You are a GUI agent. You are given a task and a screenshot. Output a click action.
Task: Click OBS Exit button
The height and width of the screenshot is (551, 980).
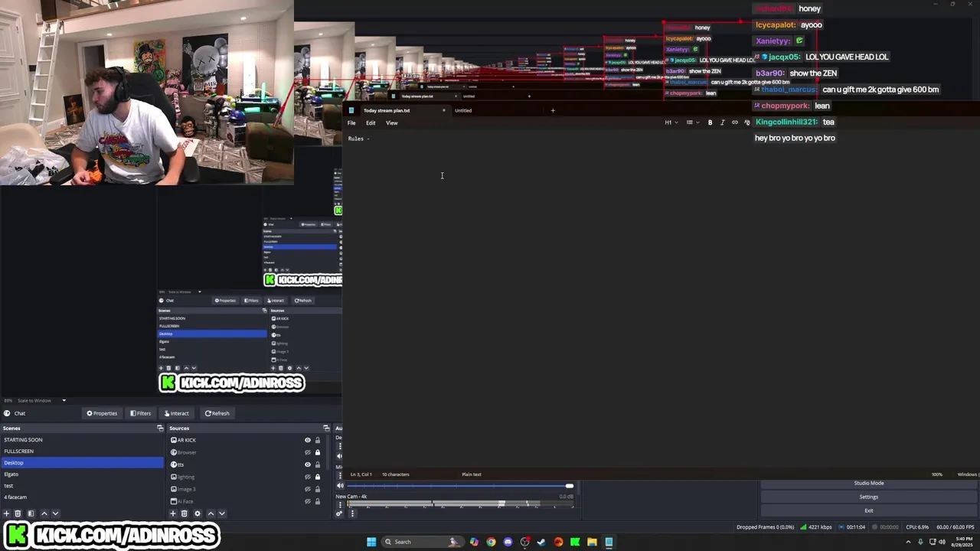[x=869, y=510]
